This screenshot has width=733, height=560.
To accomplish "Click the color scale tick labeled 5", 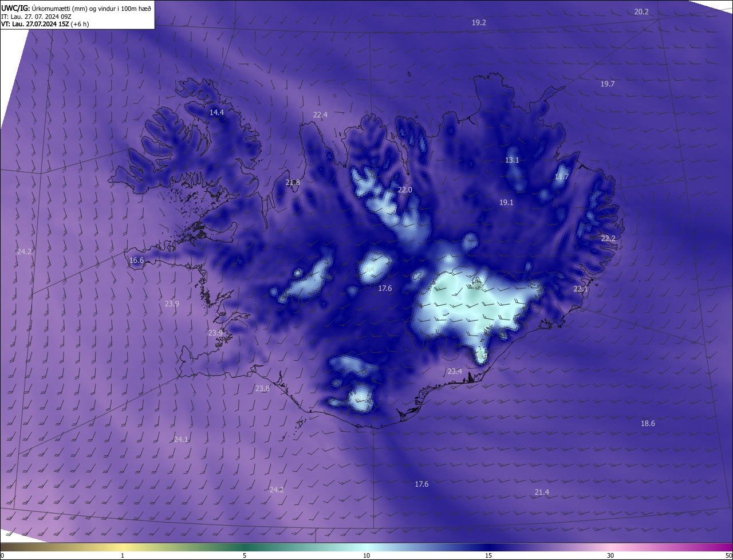I will pyautogui.click(x=245, y=555).
